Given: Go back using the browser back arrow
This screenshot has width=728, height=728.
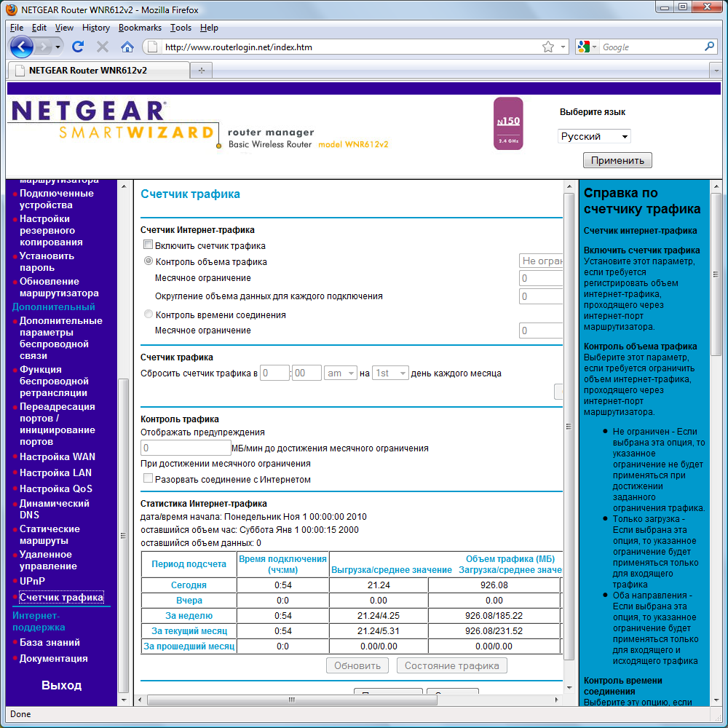Looking at the screenshot, I should tap(21, 47).
